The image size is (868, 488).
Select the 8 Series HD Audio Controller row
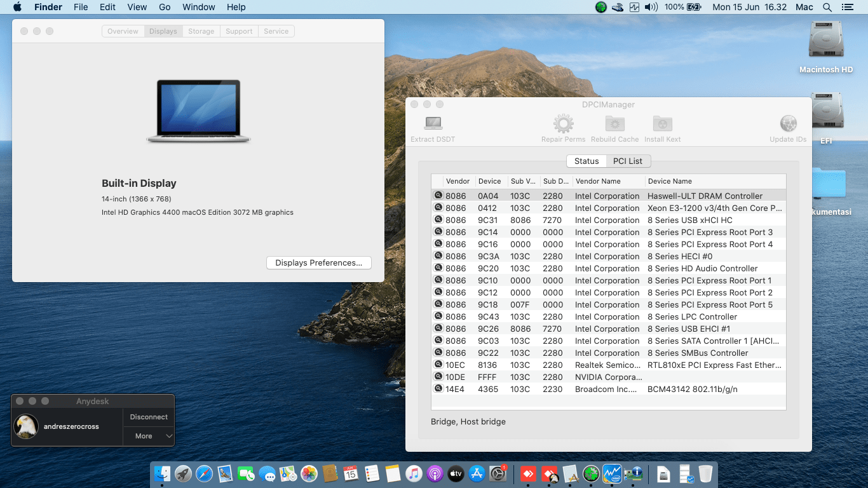(609, 268)
